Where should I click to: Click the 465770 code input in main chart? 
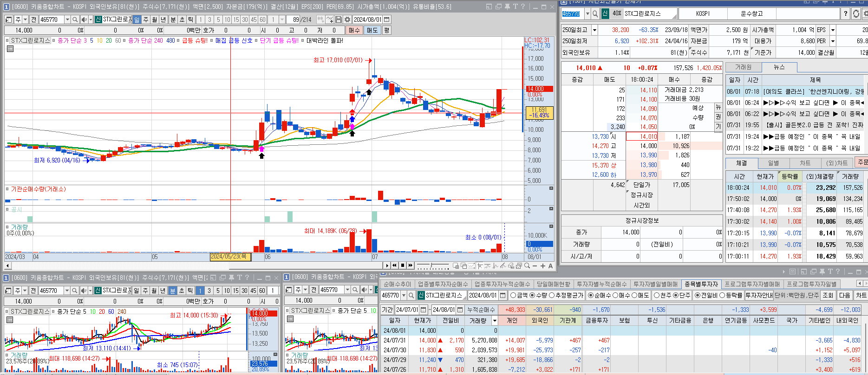pyautogui.click(x=51, y=19)
